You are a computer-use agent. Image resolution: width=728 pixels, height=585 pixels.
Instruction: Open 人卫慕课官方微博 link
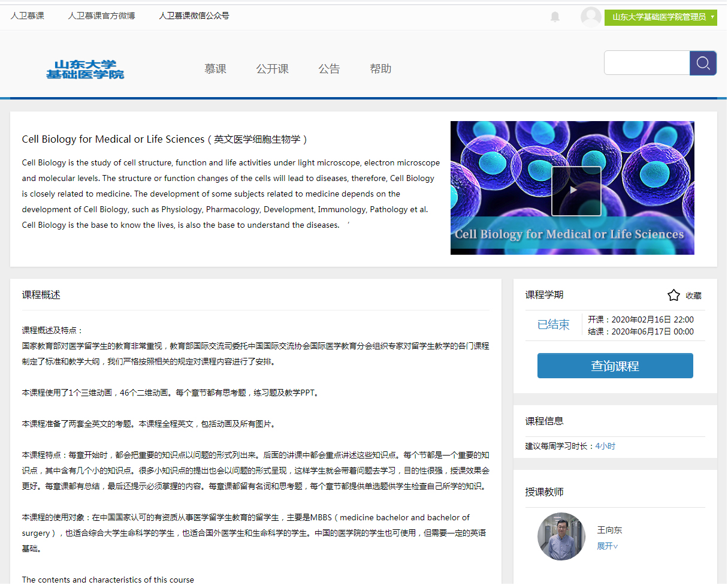click(102, 16)
